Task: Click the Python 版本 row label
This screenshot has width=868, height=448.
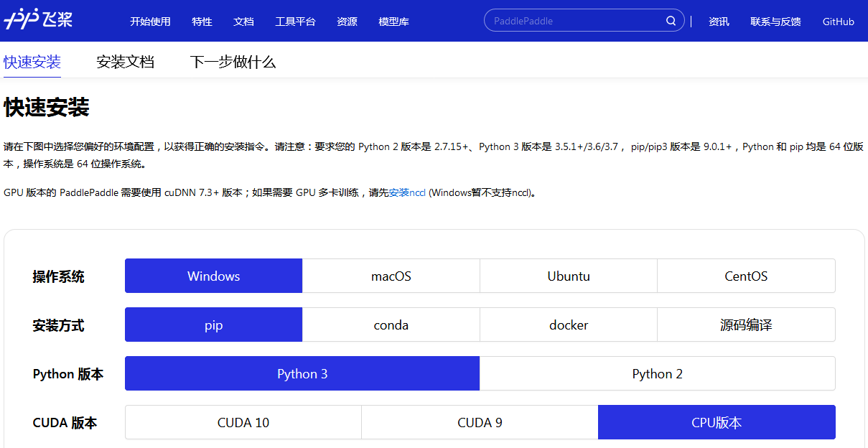Action: pos(68,374)
